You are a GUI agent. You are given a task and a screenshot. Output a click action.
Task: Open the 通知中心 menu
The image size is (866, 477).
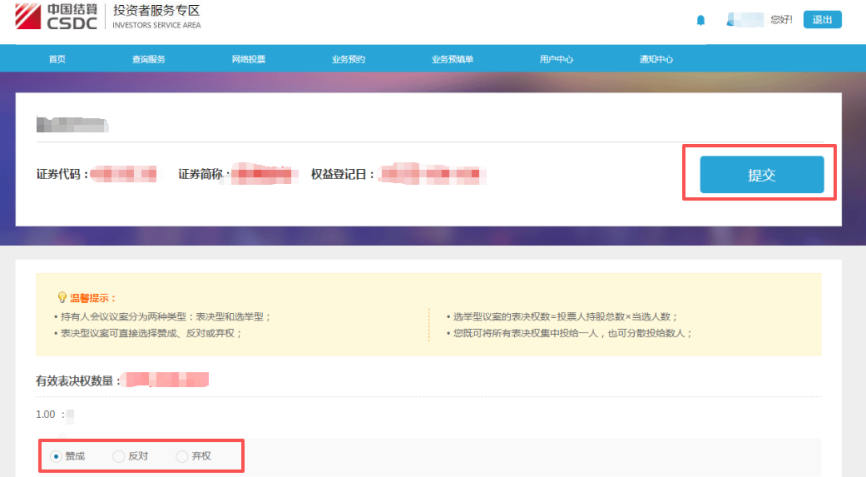(x=656, y=59)
